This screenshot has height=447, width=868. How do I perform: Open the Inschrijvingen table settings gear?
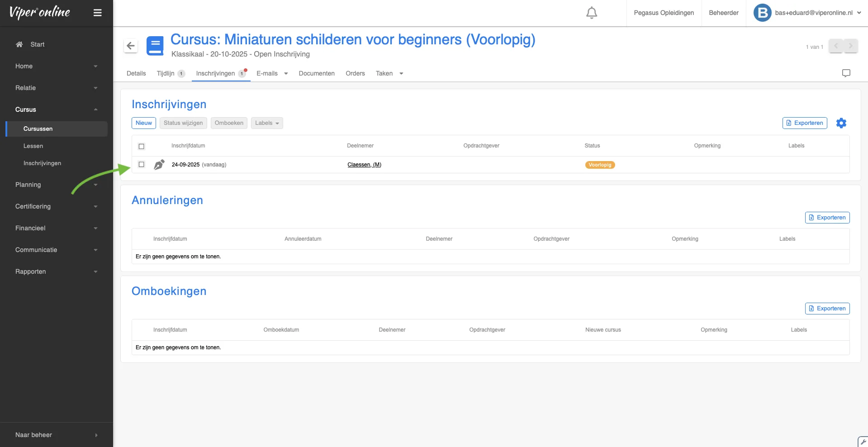coord(841,123)
